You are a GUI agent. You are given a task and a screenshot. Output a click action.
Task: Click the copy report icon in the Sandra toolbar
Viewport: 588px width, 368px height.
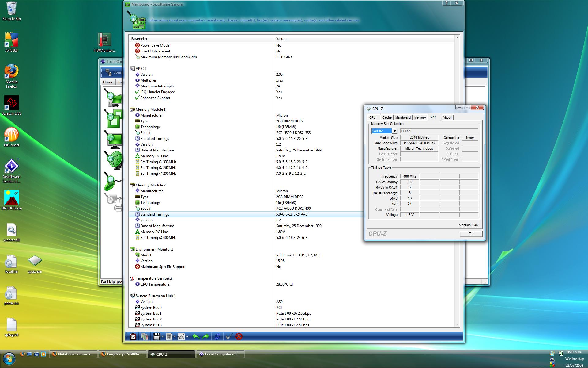(145, 336)
